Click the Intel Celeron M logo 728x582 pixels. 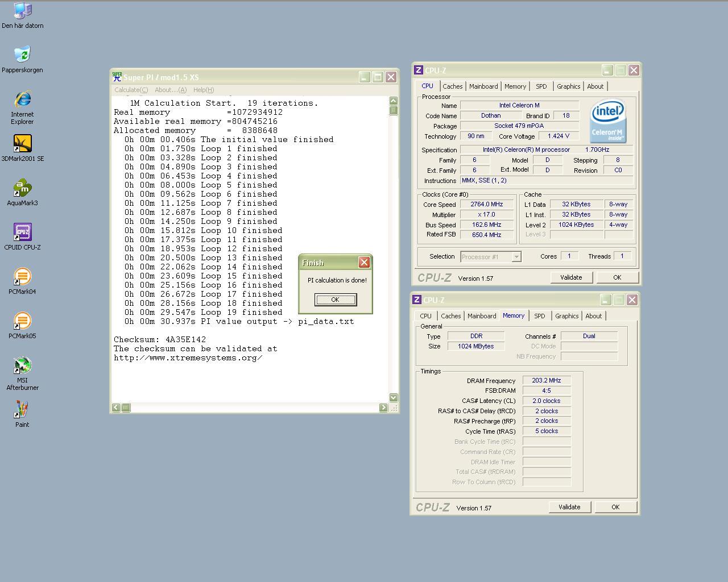pyautogui.click(x=608, y=122)
